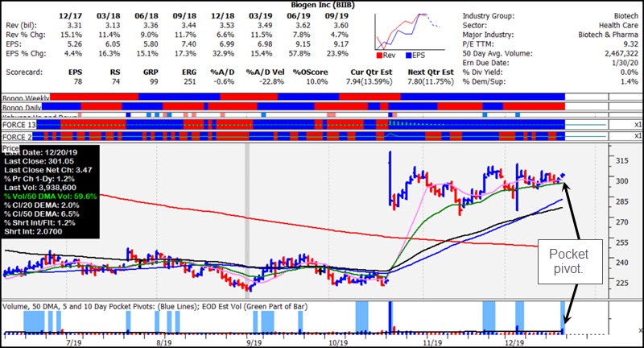Click the Rev % Chg row label
644x348 pixels.
tap(26, 35)
